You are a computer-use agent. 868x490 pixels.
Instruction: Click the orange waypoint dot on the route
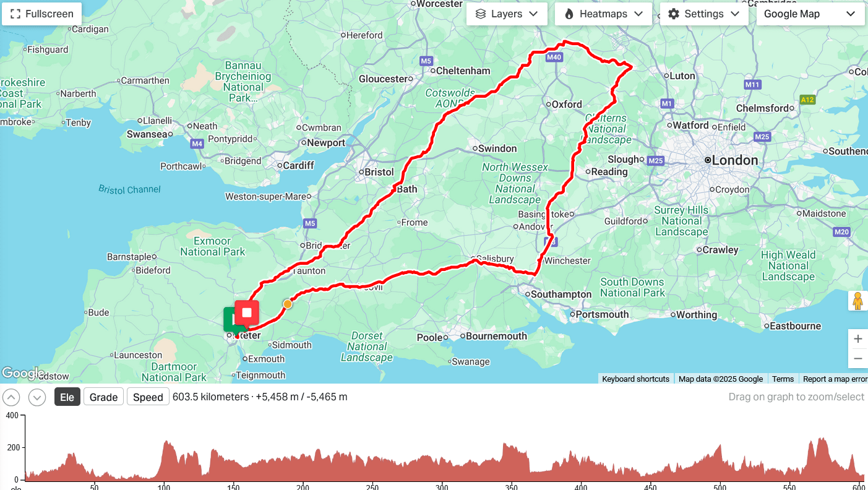[x=288, y=304]
